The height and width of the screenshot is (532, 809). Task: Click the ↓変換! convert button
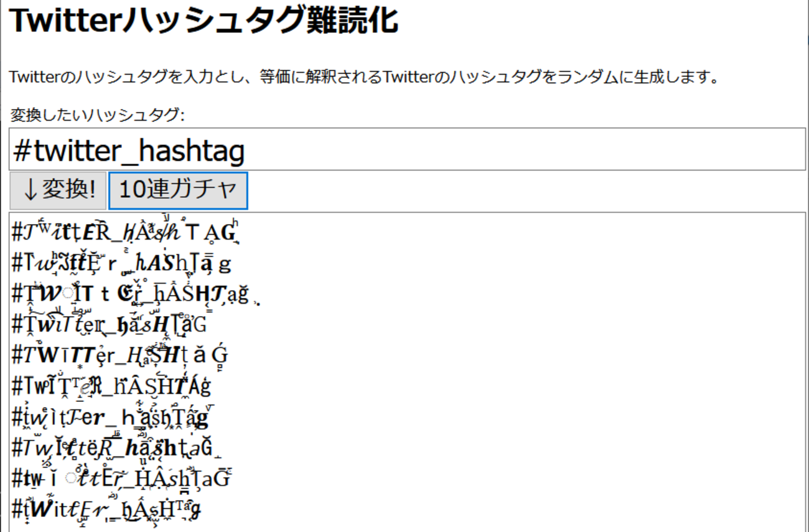coord(58,190)
